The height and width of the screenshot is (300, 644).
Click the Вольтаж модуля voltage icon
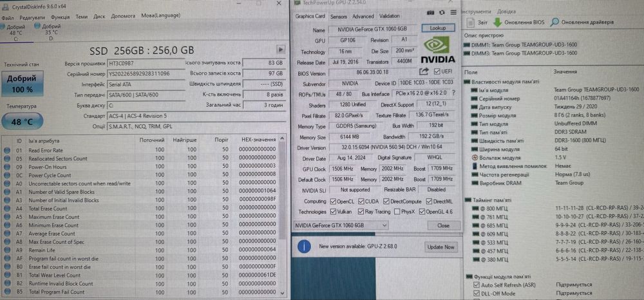475,158
